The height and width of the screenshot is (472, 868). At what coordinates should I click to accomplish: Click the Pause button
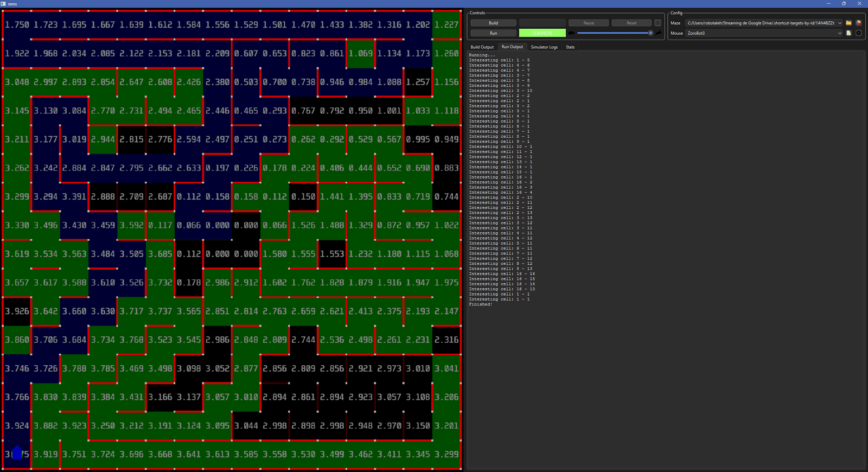(x=589, y=23)
